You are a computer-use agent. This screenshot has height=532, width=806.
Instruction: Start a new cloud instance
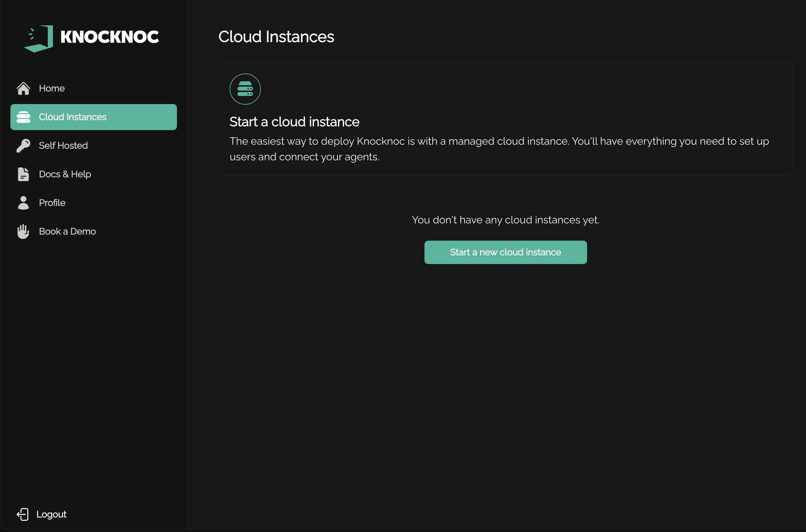505,252
